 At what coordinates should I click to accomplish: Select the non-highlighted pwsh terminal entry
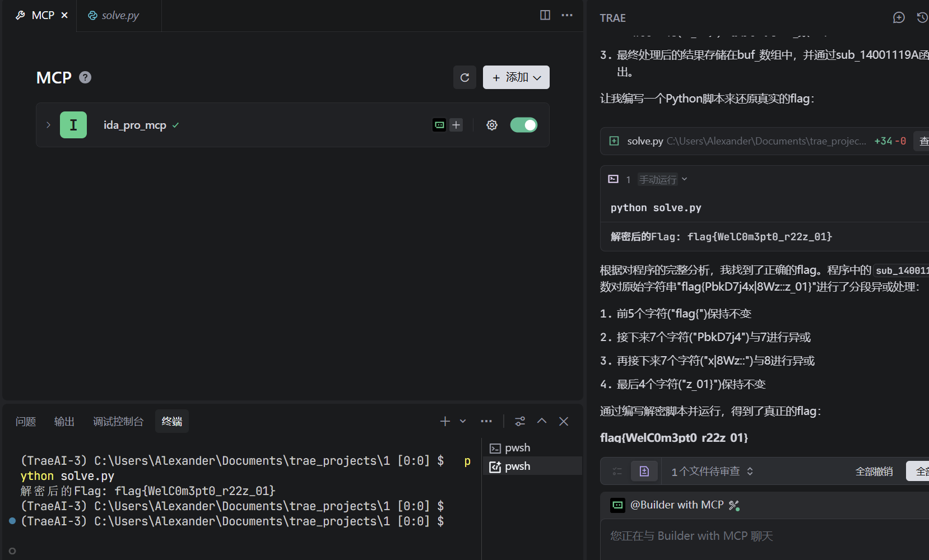(532, 448)
